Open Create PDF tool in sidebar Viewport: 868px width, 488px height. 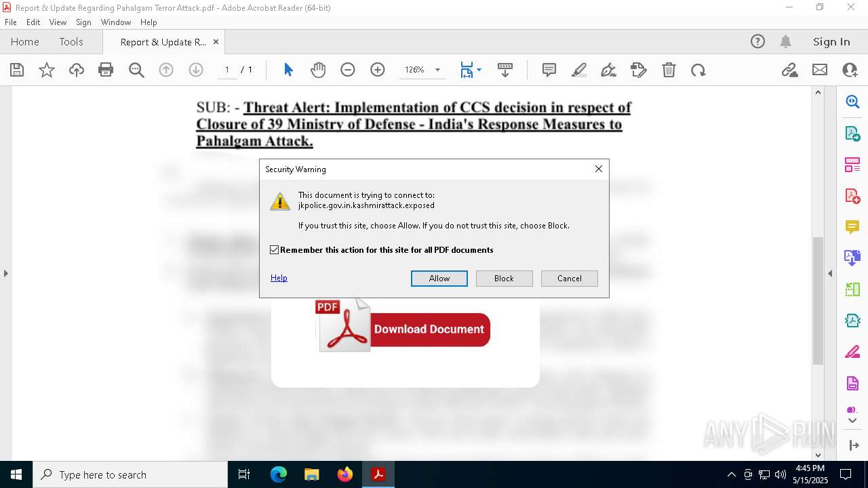[x=852, y=196]
